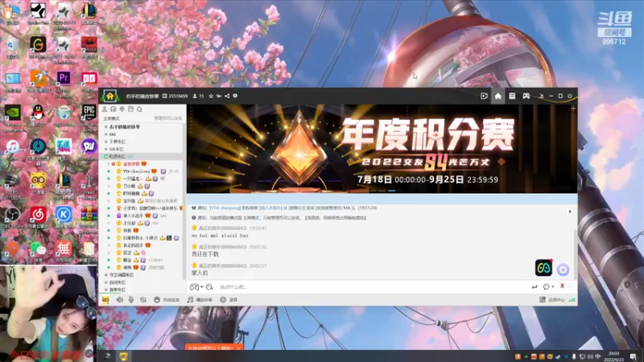Click the green signal strength icon
The height and width of the screenshot is (362, 644).
point(572,300)
